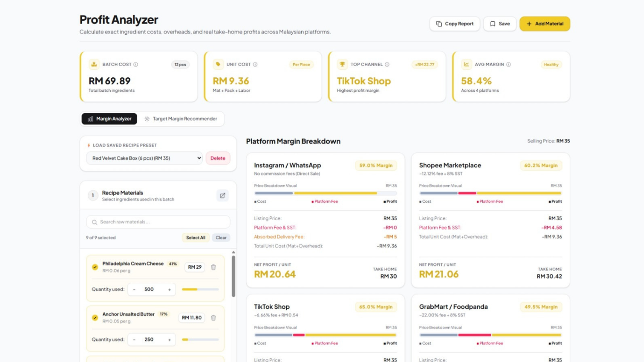The image size is (644, 362).
Task: Switch to the Target Margin Recommender tab
Action: pyautogui.click(x=181, y=119)
